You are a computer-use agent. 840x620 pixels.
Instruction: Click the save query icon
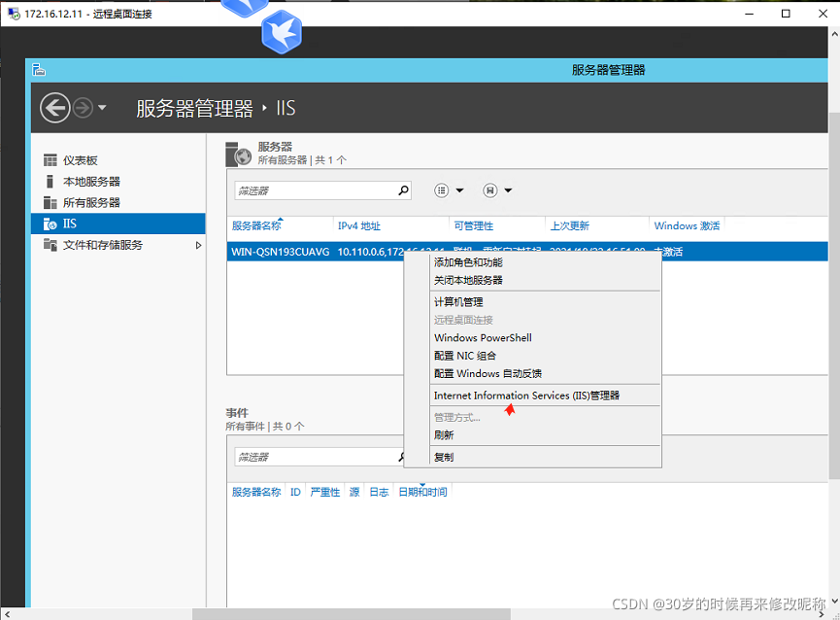(x=490, y=190)
